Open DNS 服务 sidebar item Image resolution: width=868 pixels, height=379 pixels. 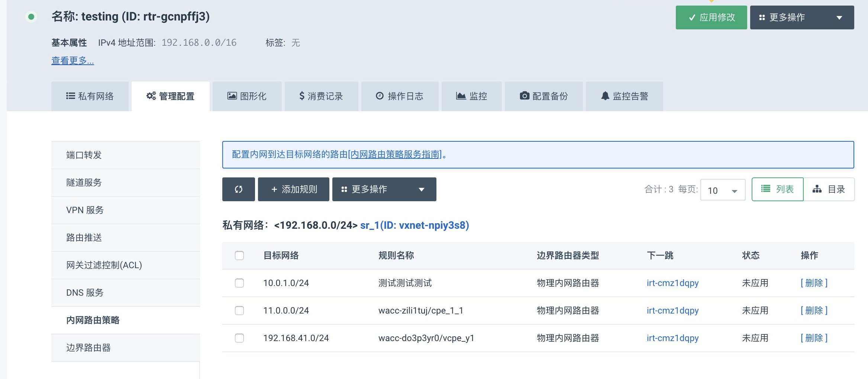(126, 293)
